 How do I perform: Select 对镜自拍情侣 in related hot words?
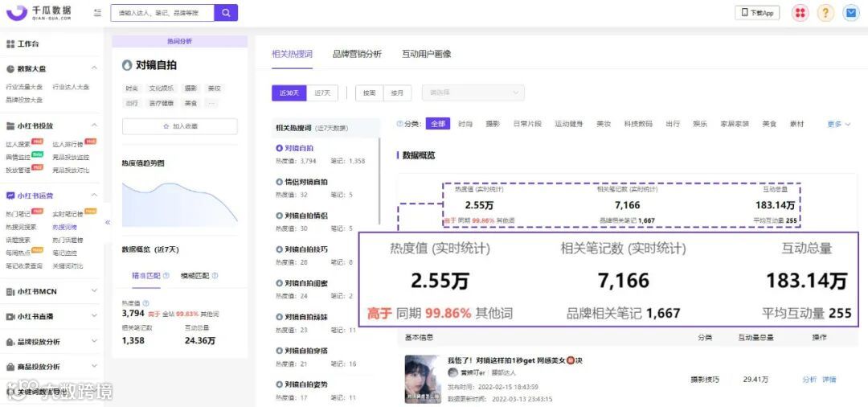pyautogui.click(x=305, y=216)
